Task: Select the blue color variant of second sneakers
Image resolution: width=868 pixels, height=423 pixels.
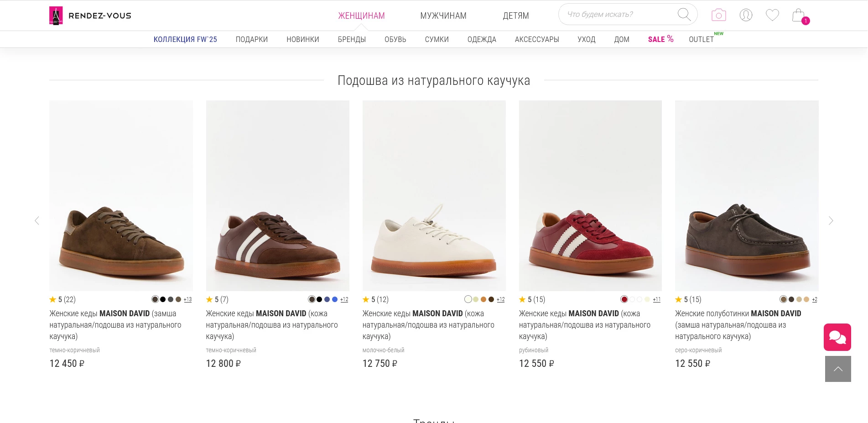Action: coord(334,299)
